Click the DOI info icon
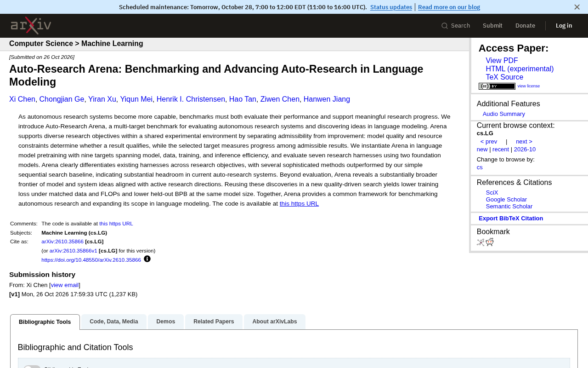 pos(147,259)
